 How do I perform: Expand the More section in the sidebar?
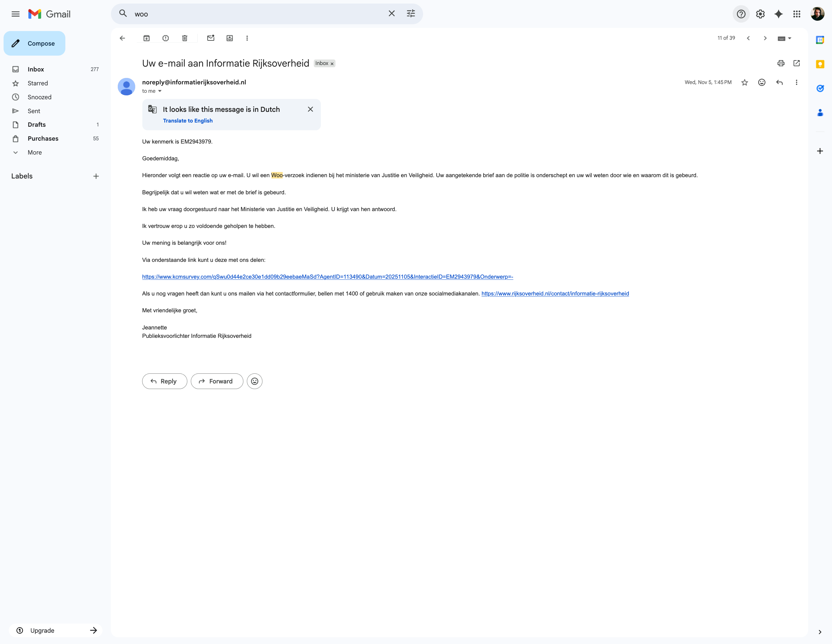tap(35, 152)
